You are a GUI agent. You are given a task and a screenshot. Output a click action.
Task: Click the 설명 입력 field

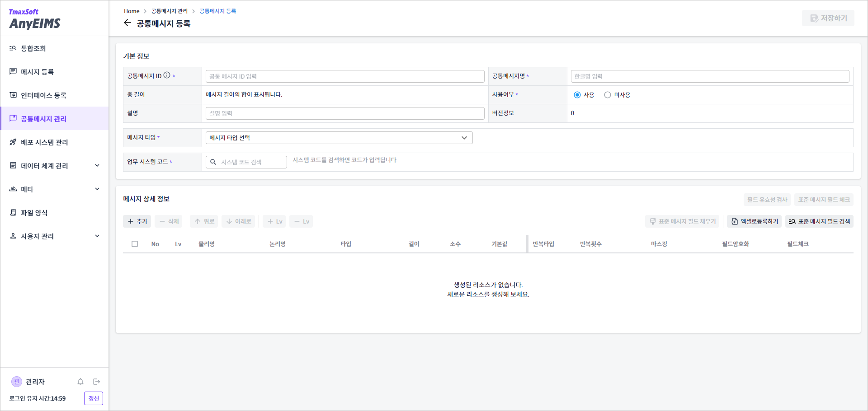point(345,113)
